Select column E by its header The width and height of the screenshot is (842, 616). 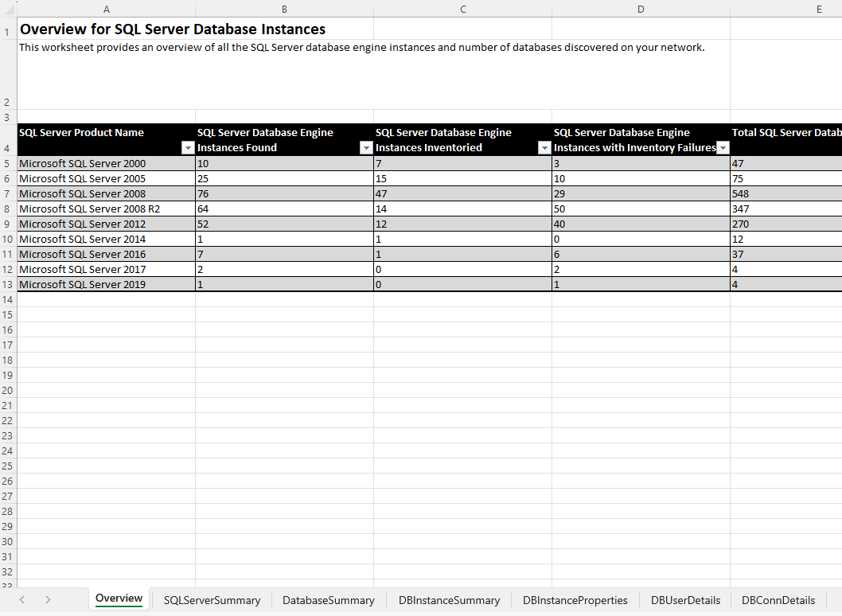click(786, 9)
